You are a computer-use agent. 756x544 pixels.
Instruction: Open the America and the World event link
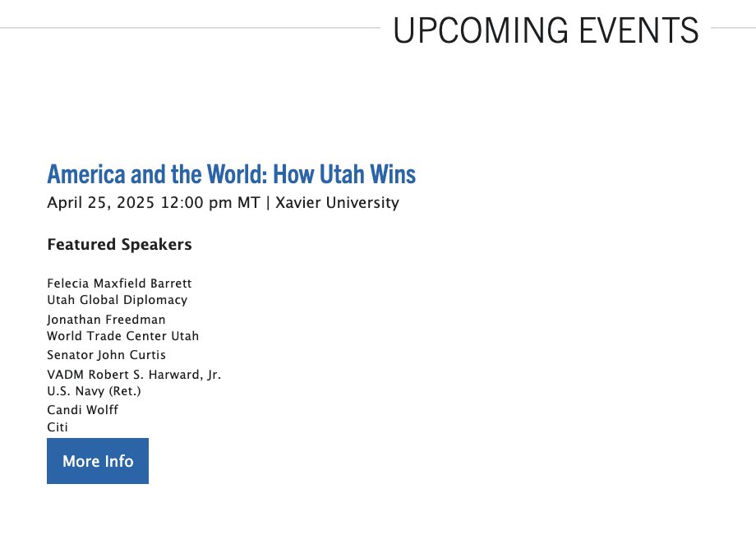pos(231,174)
